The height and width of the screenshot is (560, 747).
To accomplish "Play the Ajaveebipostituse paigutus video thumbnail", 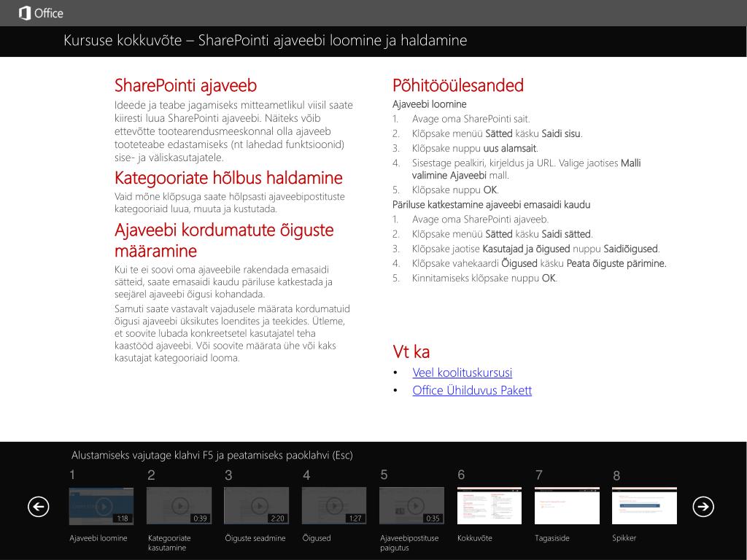I will pyautogui.click(x=412, y=506).
